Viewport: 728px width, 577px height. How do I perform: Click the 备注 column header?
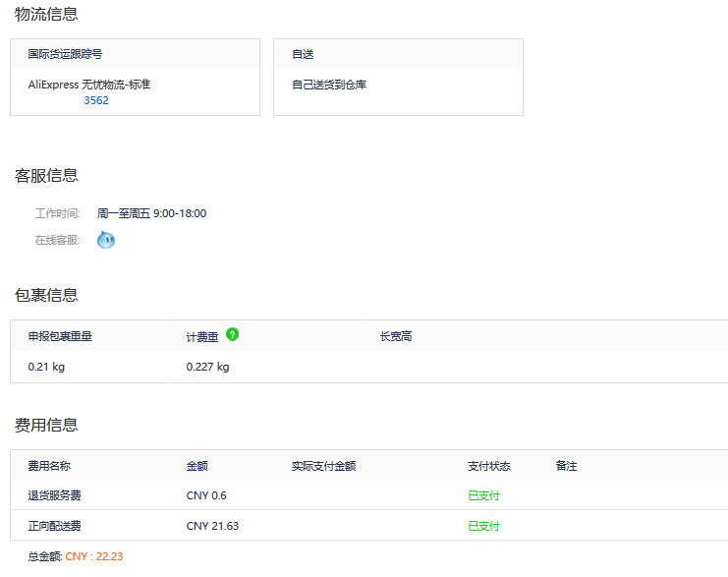pyautogui.click(x=566, y=466)
